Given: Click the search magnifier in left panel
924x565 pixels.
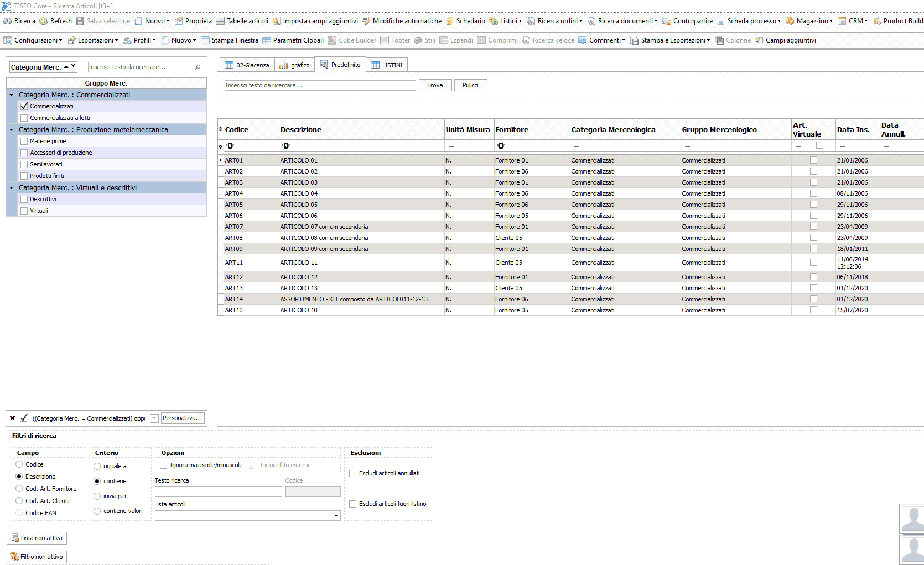Looking at the screenshot, I should pos(198,67).
